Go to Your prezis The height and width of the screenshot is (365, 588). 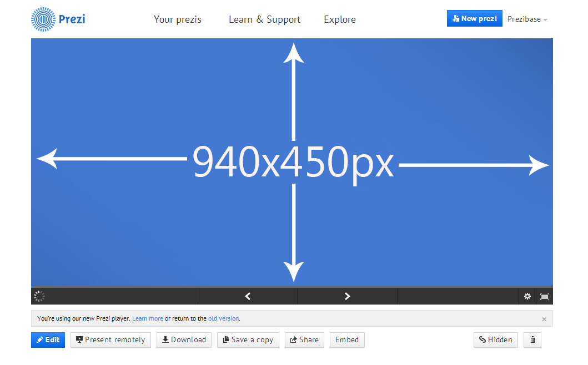177,19
